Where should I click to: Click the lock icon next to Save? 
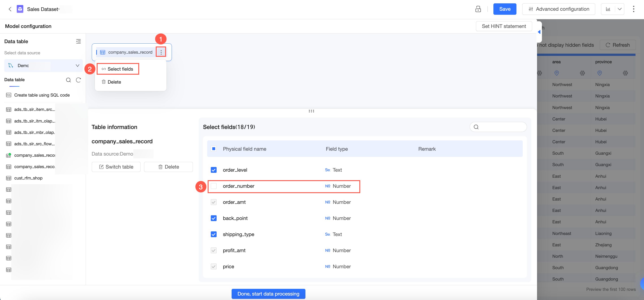[478, 9]
